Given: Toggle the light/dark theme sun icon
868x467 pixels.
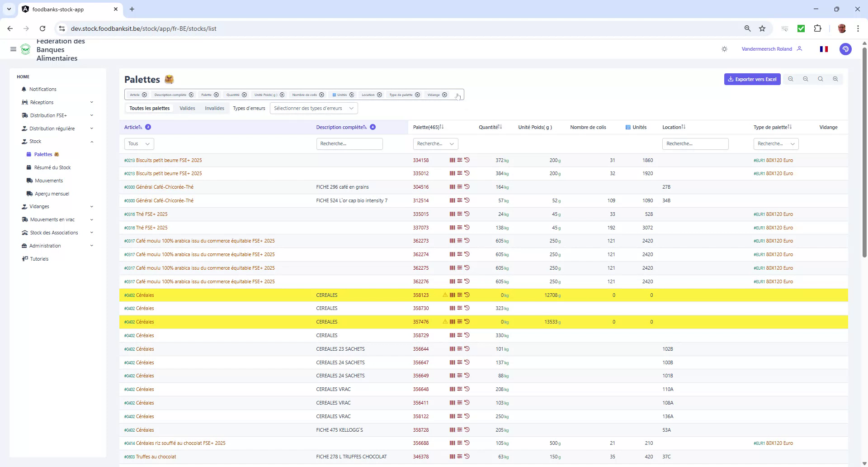Looking at the screenshot, I should 724,49.
